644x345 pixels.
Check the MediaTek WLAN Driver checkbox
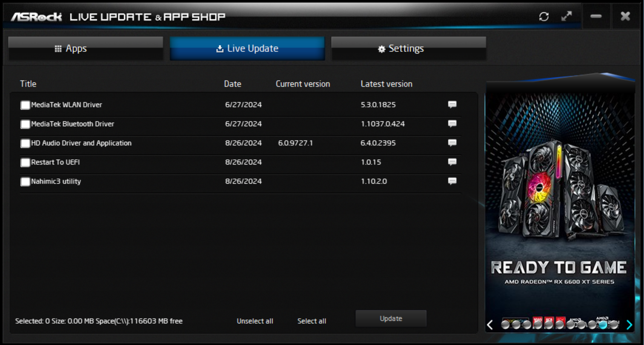coord(25,105)
